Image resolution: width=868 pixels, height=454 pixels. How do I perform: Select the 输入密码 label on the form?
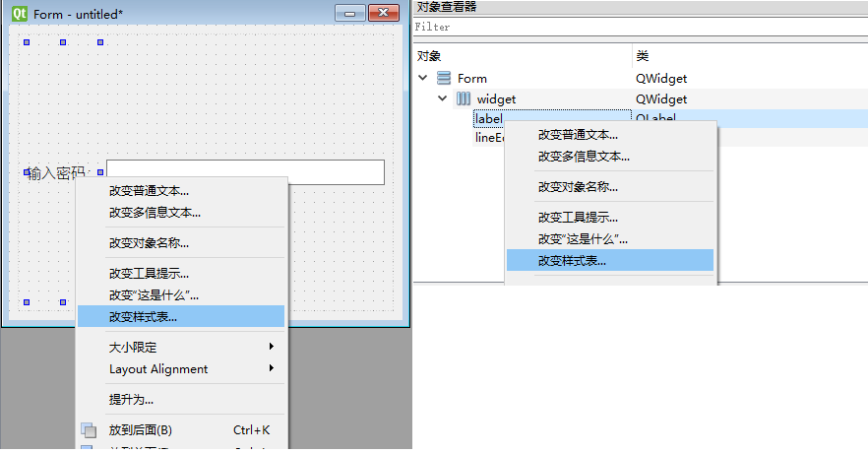tap(56, 173)
